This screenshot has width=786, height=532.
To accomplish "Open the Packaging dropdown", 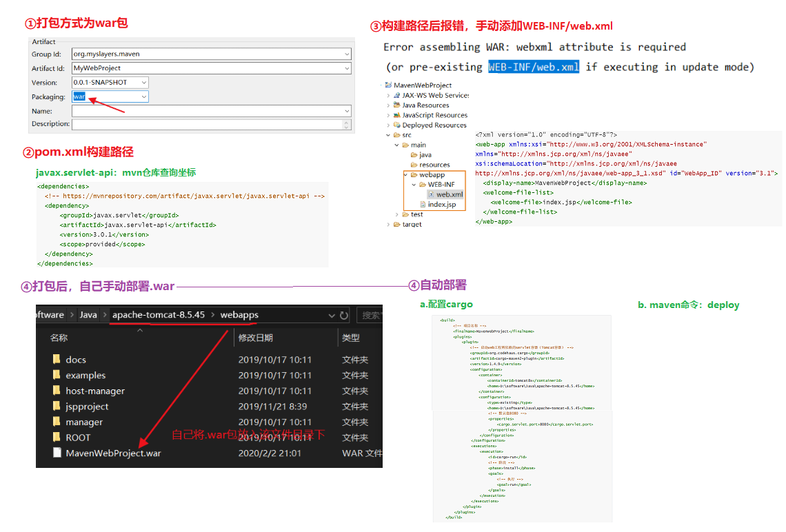I will pyautogui.click(x=143, y=97).
